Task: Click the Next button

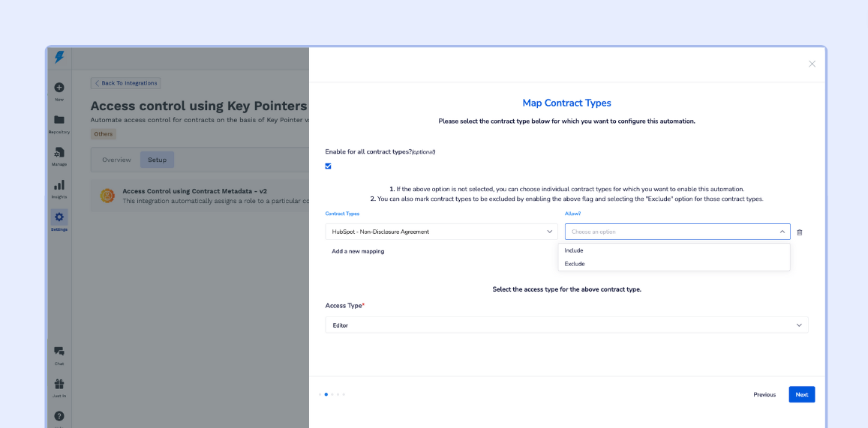Action: (801, 394)
